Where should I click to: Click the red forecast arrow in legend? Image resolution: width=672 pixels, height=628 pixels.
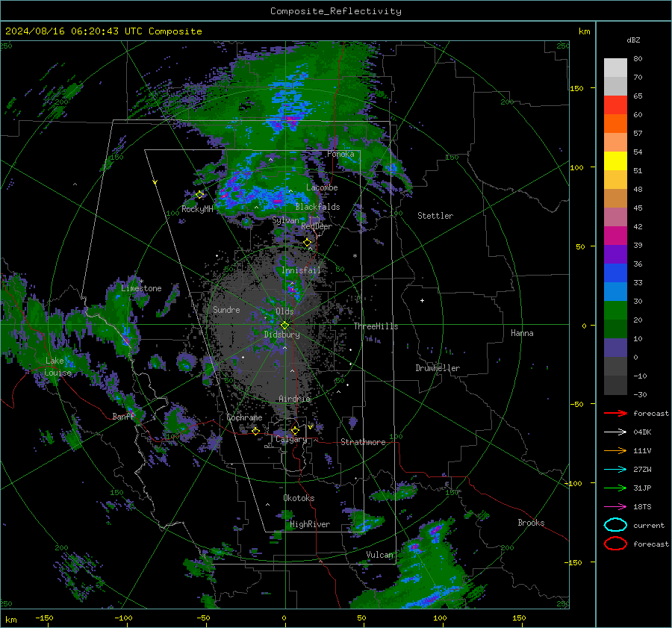pos(615,413)
